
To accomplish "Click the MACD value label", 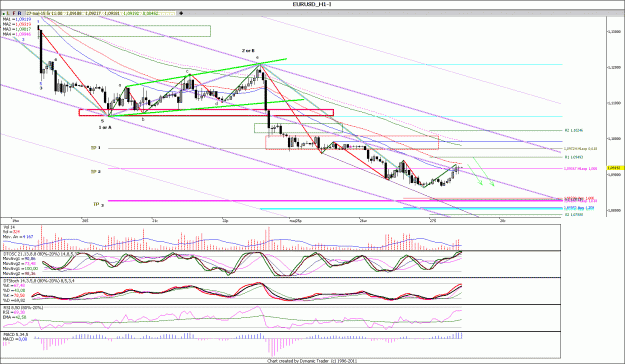I will pyautogui.click(x=14, y=339).
